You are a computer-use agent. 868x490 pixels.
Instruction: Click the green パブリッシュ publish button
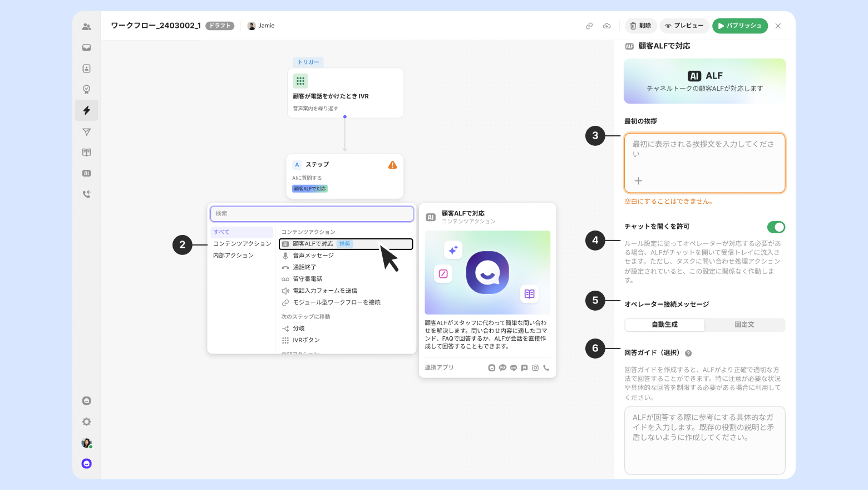tap(740, 26)
